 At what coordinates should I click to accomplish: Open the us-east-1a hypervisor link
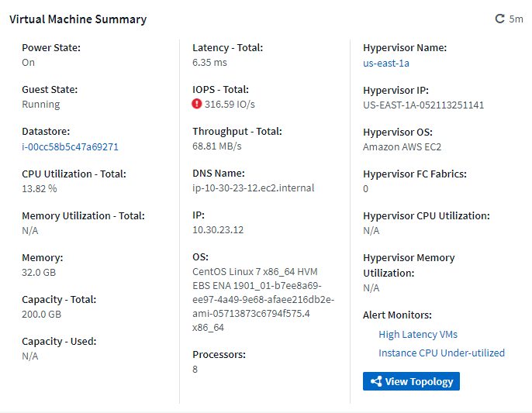tap(386, 63)
